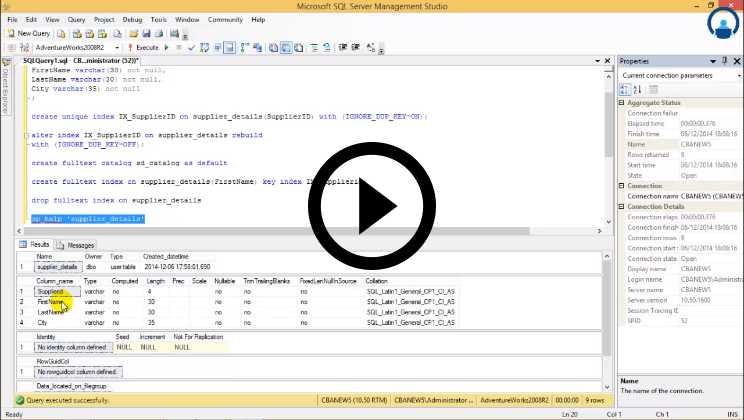
Task: Uncomment the selected lines
Action: point(327,47)
